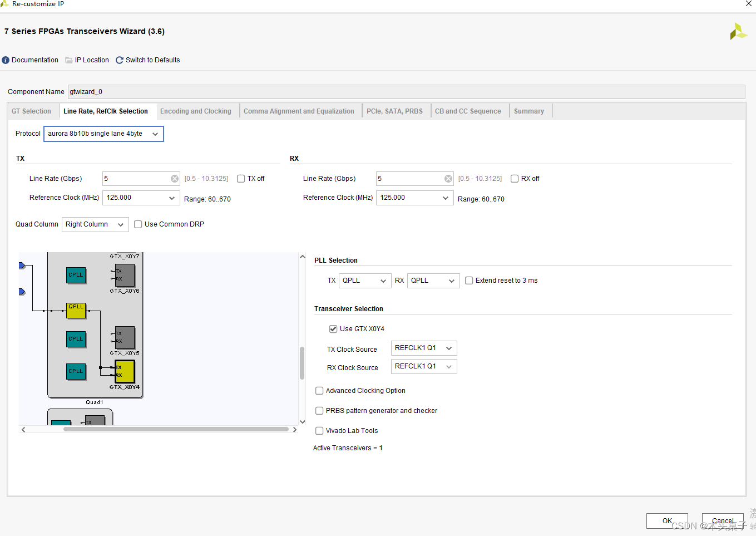The height and width of the screenshot is (536, 756).
Task: Click the IP Location link
Action: pos(92,60)
